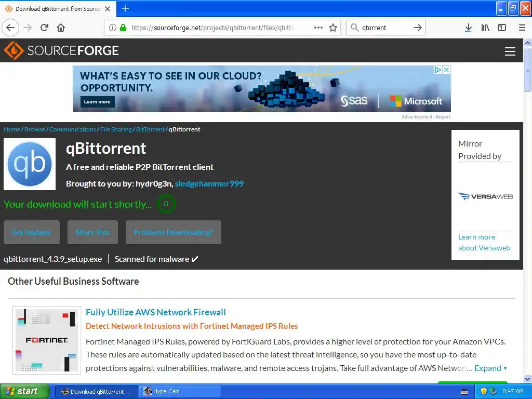Switch to HyperCam taskbar item
This screenshot has width=532, height=399.
click(x=180, y=391)
